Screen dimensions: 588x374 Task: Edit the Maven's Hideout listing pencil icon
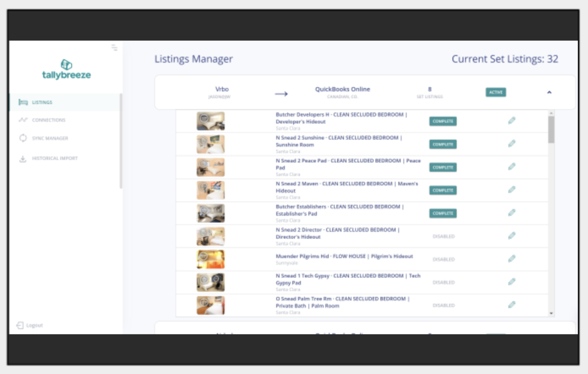pyautogui.click(x=512, y=190)
